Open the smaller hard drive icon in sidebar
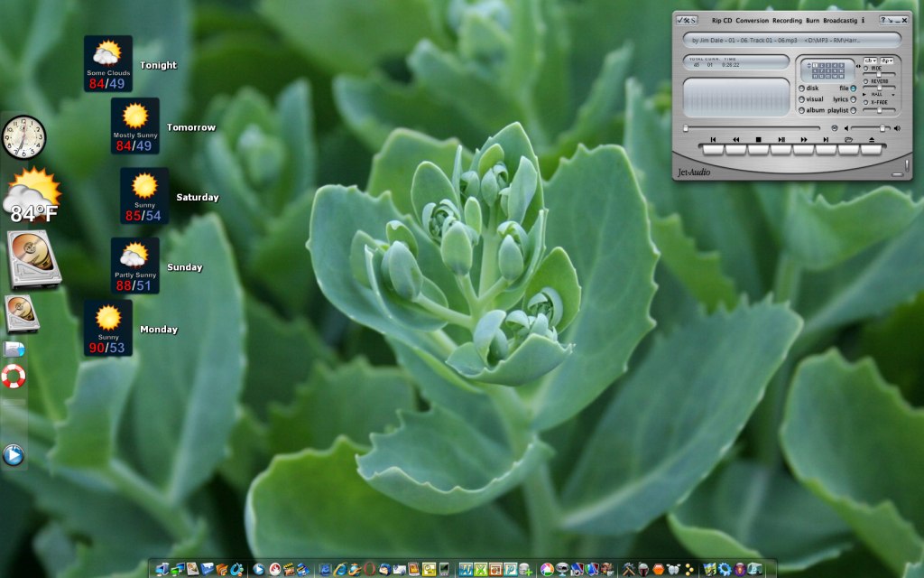This screenshot has width=924, height=578. [x=22, y=313]
